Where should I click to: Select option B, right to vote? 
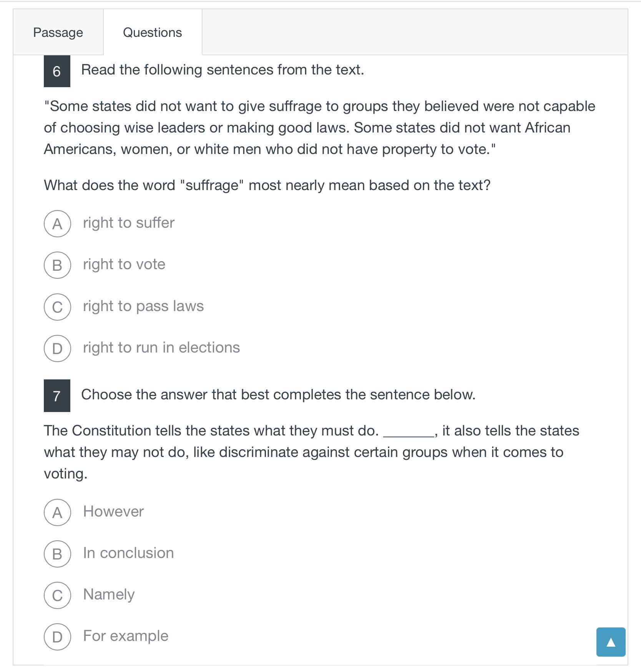tap(57, 265)
